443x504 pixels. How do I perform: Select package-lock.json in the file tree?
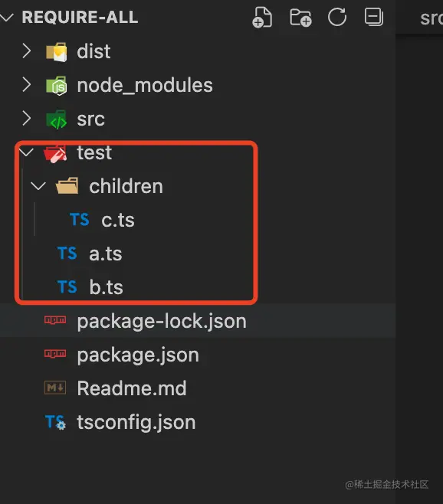198,321
